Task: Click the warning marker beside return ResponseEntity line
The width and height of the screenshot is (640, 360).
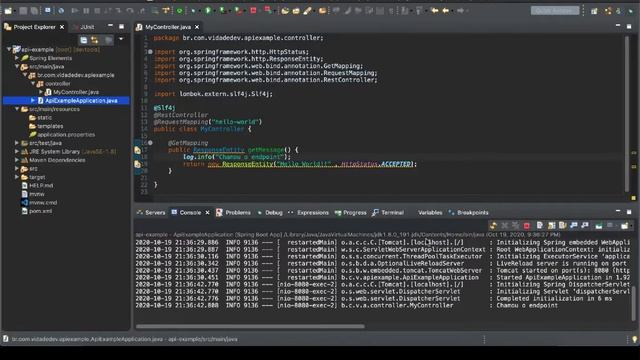Action: tap(138, 164)
